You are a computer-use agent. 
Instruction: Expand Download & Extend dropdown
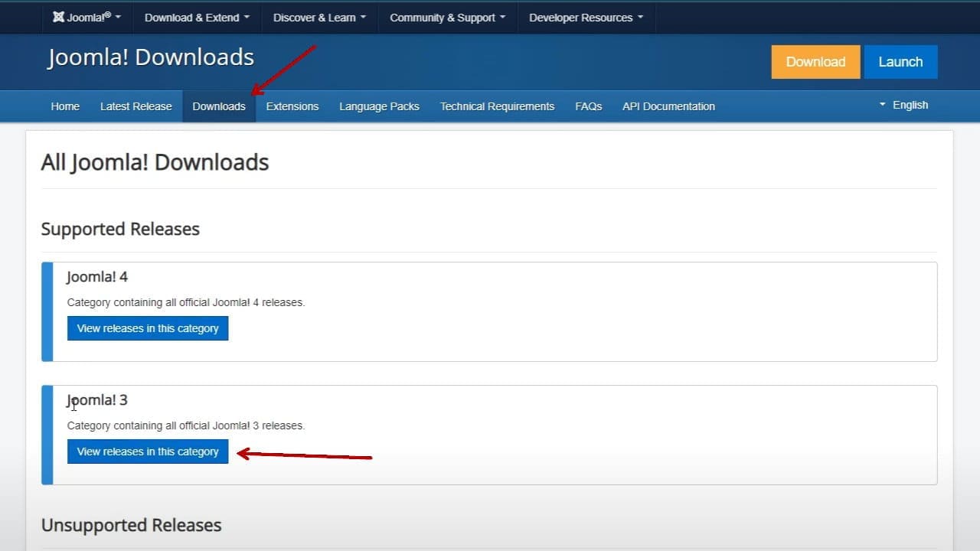[198, 18]
